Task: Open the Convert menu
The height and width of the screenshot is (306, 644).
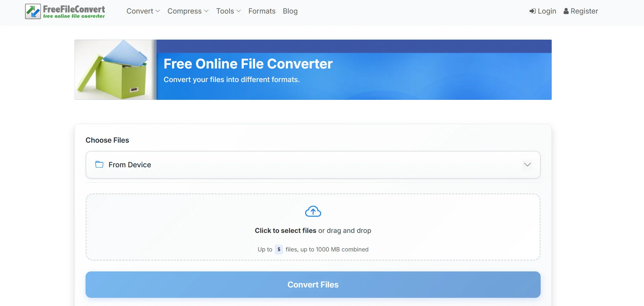Action: pyautogui.click(x=143, y=11)
